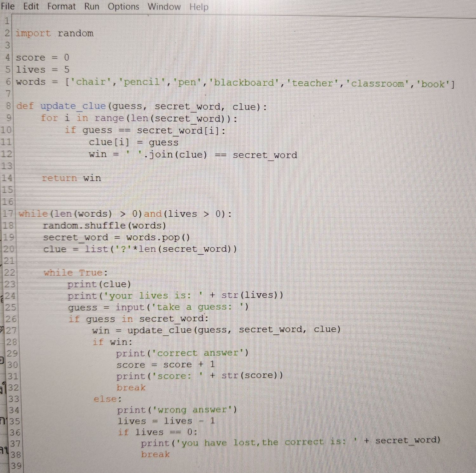Click the '.join(clue) == secret_word' line
The image size is (476, 473).
[x=193, y=155]
